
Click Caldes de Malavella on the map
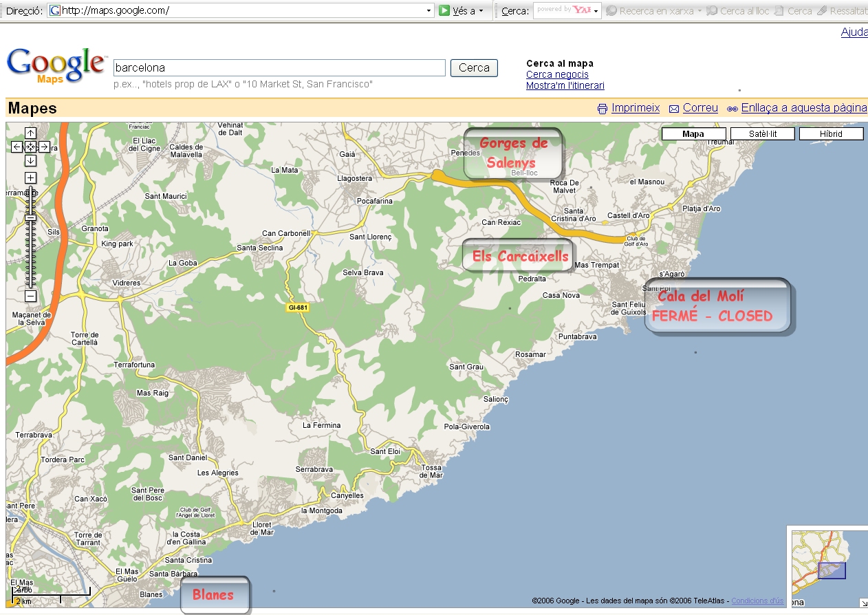[x=186, y=151]
